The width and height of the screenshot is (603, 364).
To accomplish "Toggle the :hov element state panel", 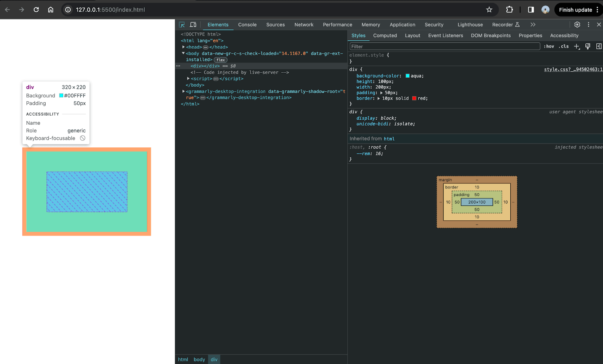I will pyautogui.click(x=549, y=46).
